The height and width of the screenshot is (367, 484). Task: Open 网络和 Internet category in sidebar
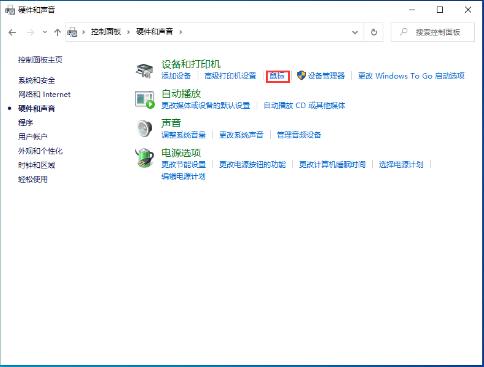tap(44, 94)
